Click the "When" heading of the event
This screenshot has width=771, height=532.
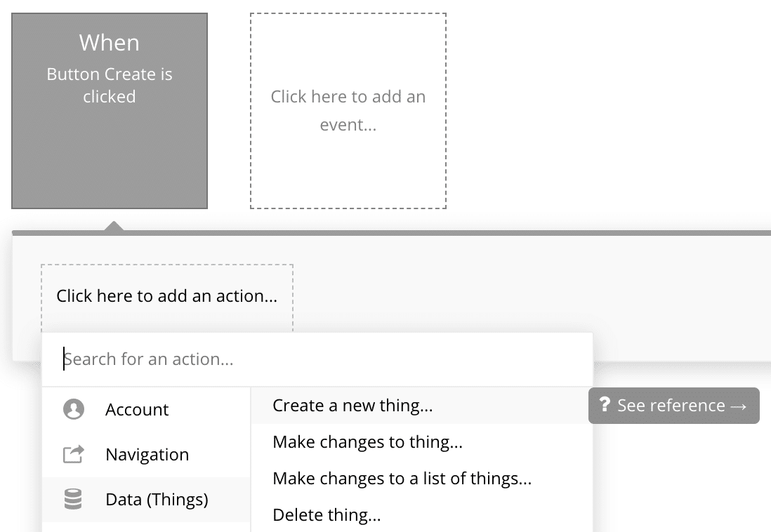coord(110,43)
